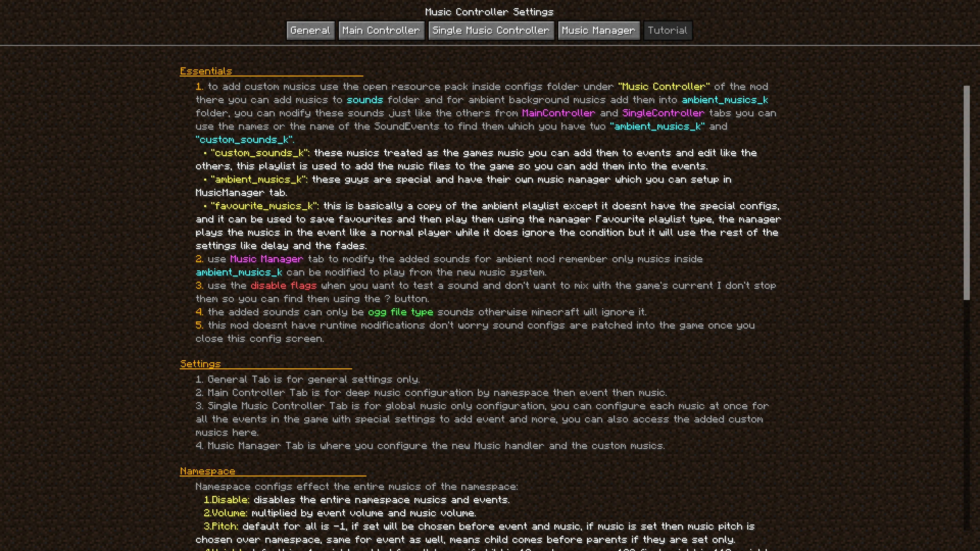The width and height of the screenshot is (980, 551).
Task: Click the line starting "2. Main Controller Tab is for deep"
Action: (x=431, y=392)
